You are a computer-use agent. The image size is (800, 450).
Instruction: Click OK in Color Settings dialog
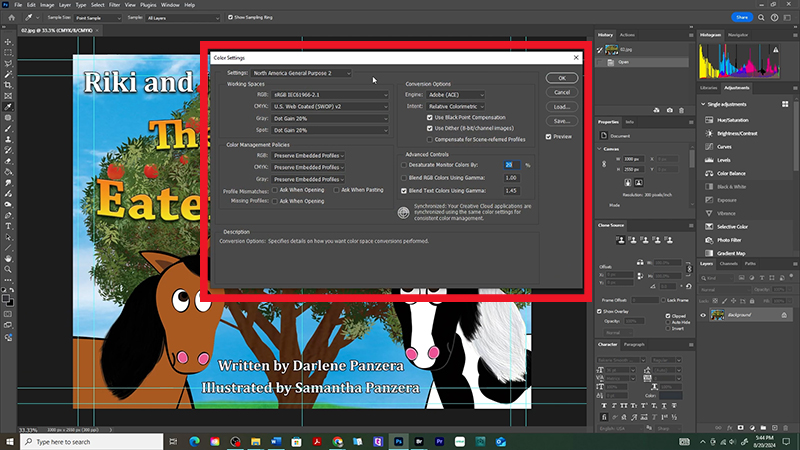(x=562, y=78)
